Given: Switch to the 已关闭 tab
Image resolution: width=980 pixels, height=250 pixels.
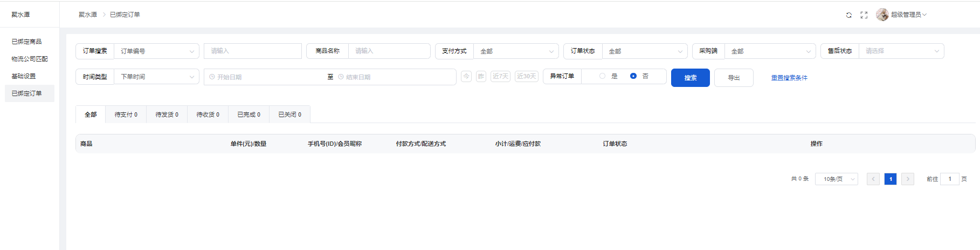Looking at the screenshot, I should tap(290, 114).
